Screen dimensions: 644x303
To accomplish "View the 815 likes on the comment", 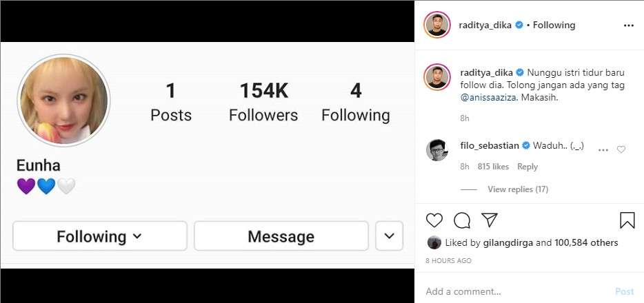I will coord(492,167).
